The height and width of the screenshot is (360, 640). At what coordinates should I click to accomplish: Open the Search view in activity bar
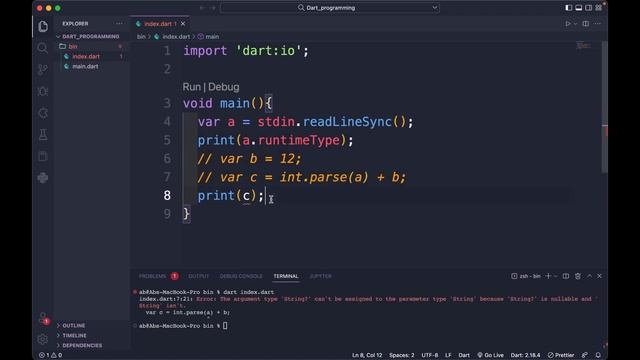[43, 48]
